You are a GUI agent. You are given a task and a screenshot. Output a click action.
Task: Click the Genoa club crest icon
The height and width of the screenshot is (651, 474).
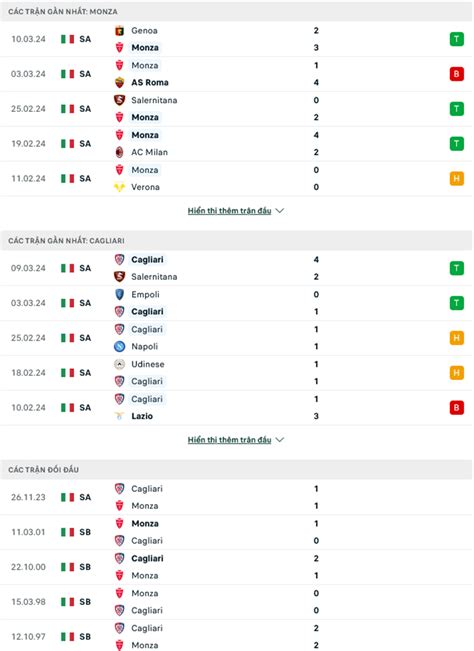click(120, 30)
